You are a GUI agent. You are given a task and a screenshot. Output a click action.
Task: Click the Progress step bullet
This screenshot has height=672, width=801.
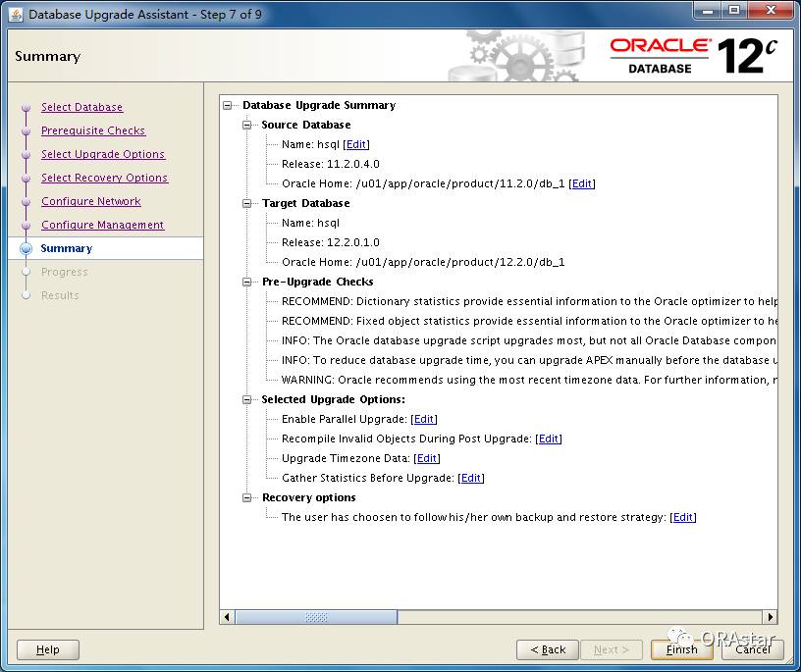click(x=27, y=272)
